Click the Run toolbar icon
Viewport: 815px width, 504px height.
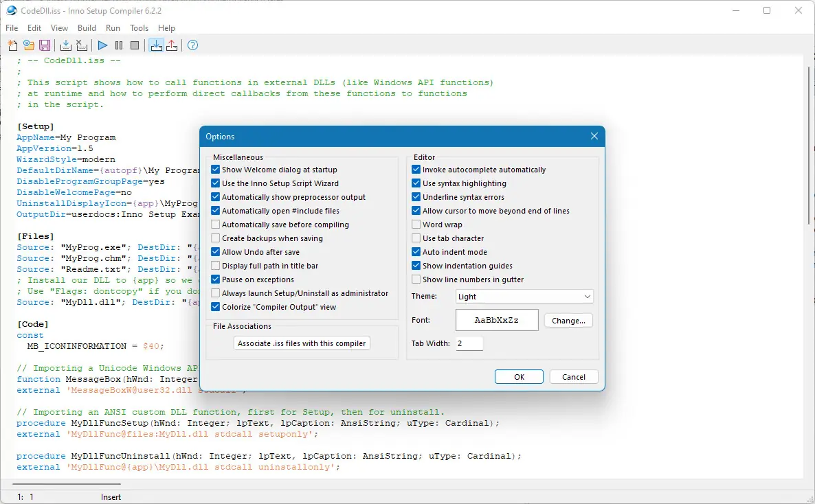[x=102, y=46]
